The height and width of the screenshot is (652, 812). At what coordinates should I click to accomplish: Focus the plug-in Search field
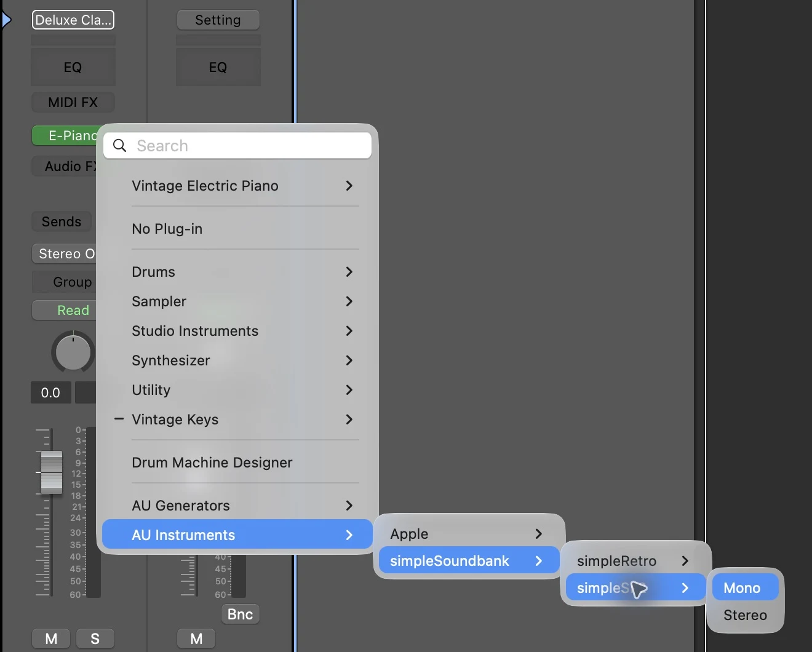click(237, 146)
